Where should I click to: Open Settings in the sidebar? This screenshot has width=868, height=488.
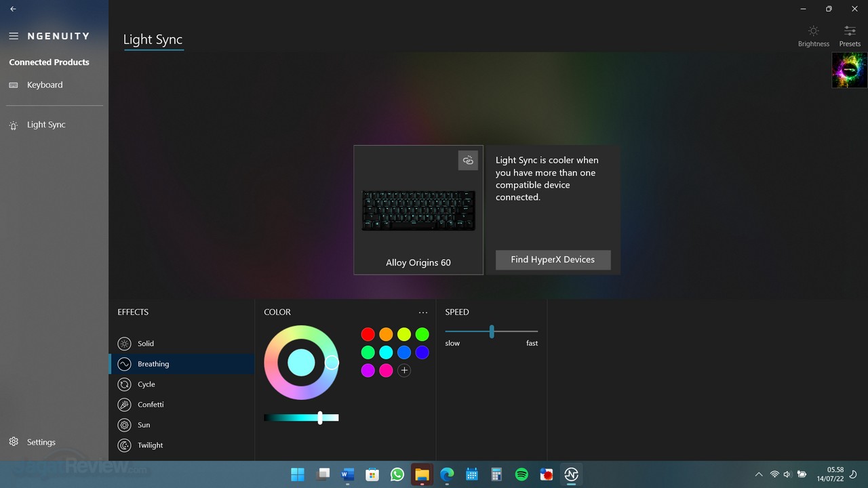coord(41,442)
